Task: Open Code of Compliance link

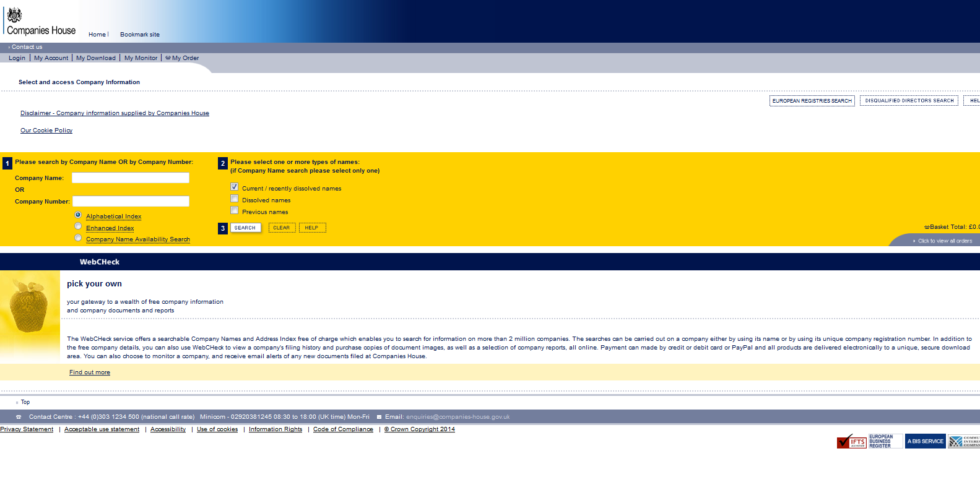Action: [343, 429]
